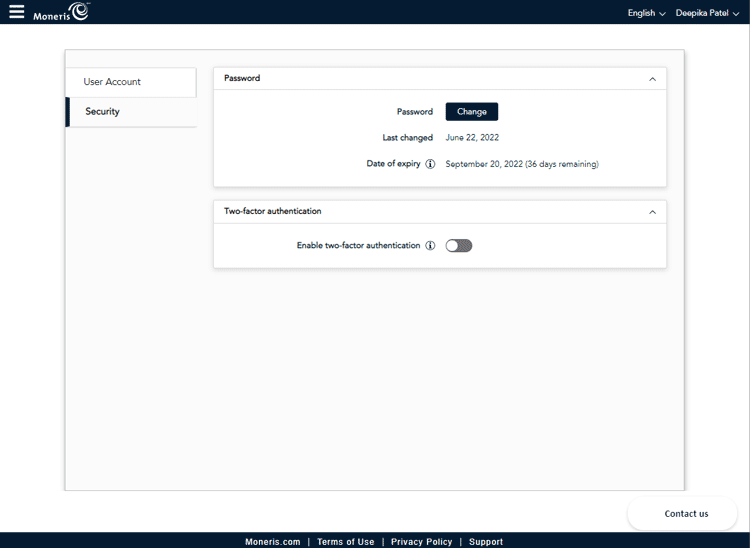Enable the two-factor authentication toggle
The image size is (750, 548).
pos(459,245)
